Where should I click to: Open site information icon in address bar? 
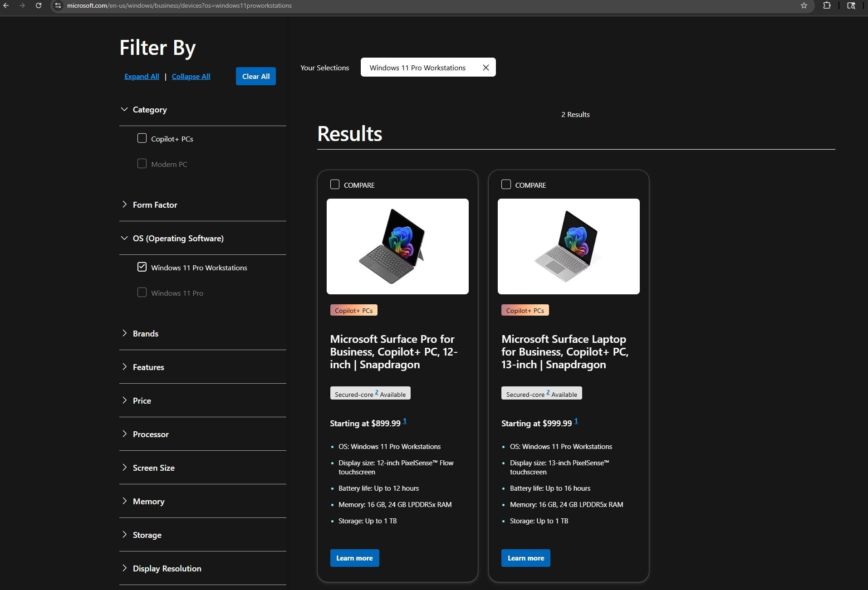point(58,6)
